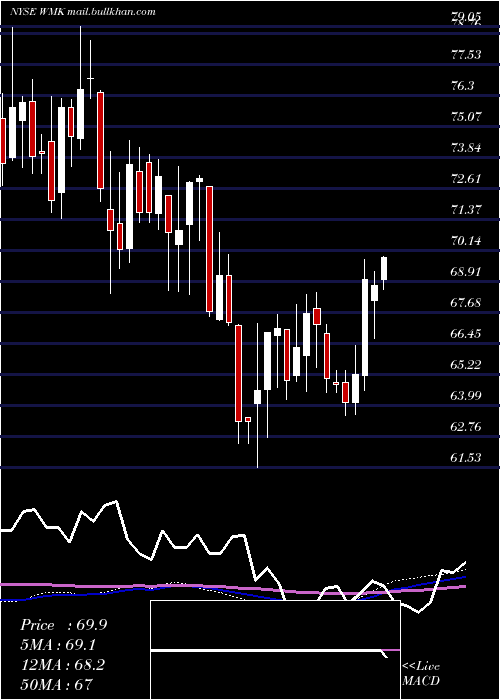
Task: Click the Price : 69.9 readout
Action: (63, 625)
